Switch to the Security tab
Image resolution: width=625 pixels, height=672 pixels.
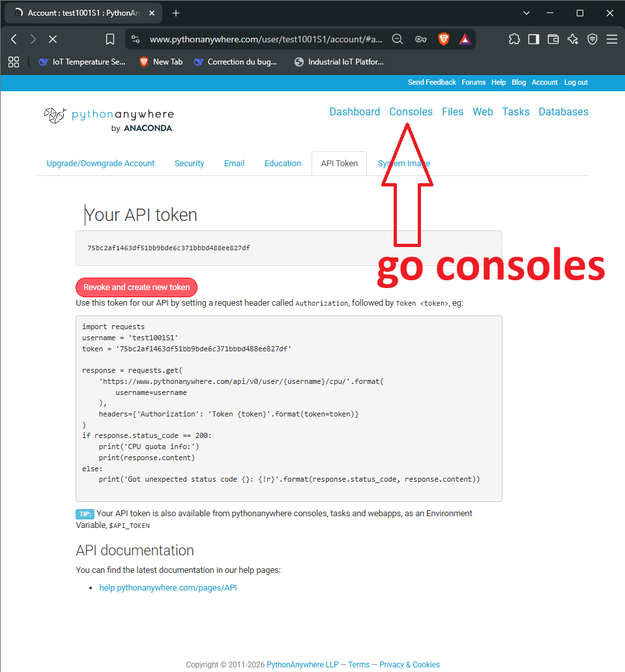point(189,164)
